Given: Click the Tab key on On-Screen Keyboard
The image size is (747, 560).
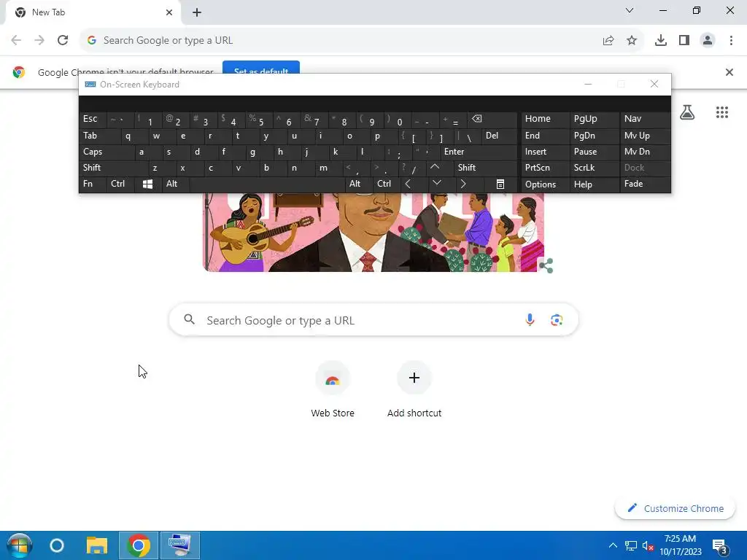Looking at the screenshot, I should coord(99,136).
